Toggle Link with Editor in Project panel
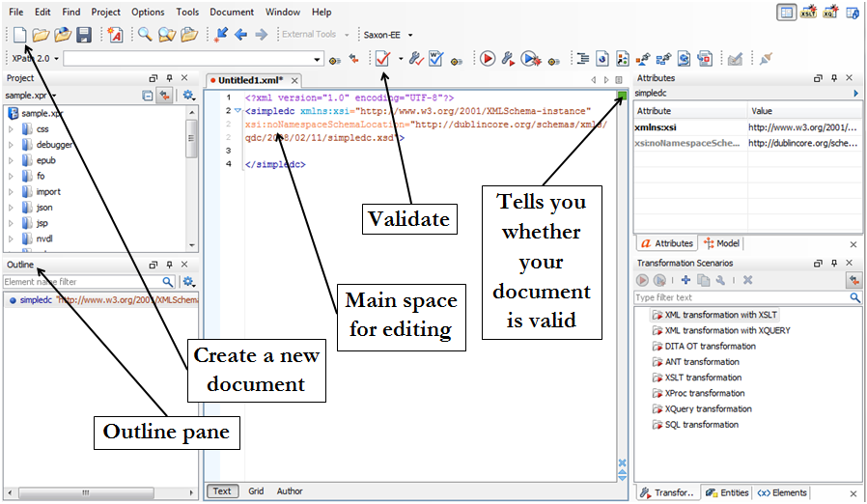This screenshot has height=504, width=867. 164,96
